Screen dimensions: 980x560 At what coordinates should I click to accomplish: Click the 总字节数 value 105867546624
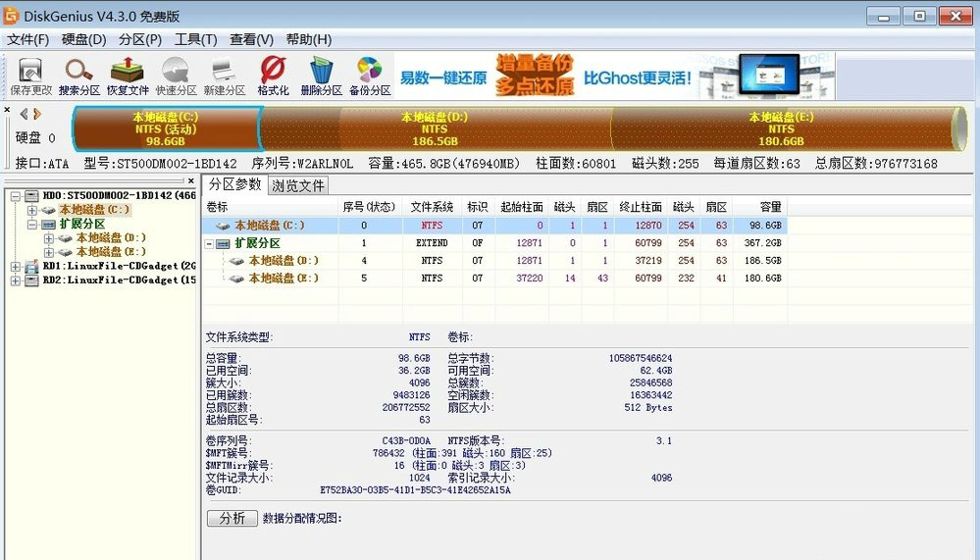tap(641, 359)
